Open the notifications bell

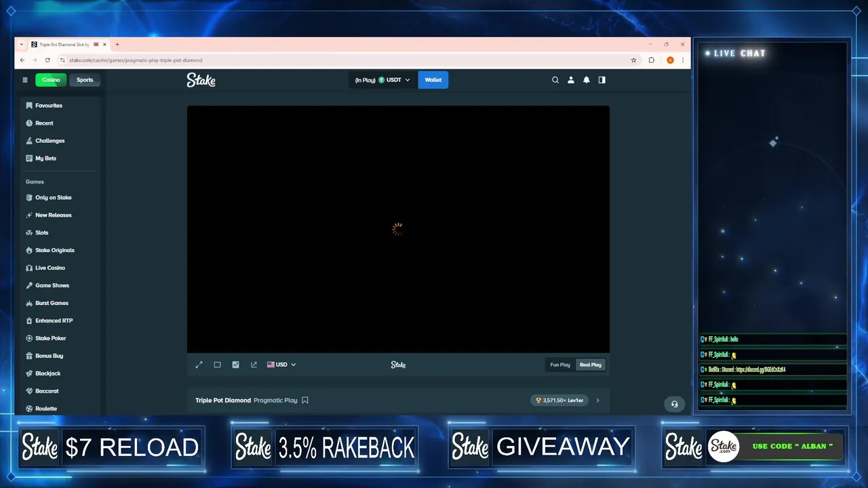[x=587, y=80]
